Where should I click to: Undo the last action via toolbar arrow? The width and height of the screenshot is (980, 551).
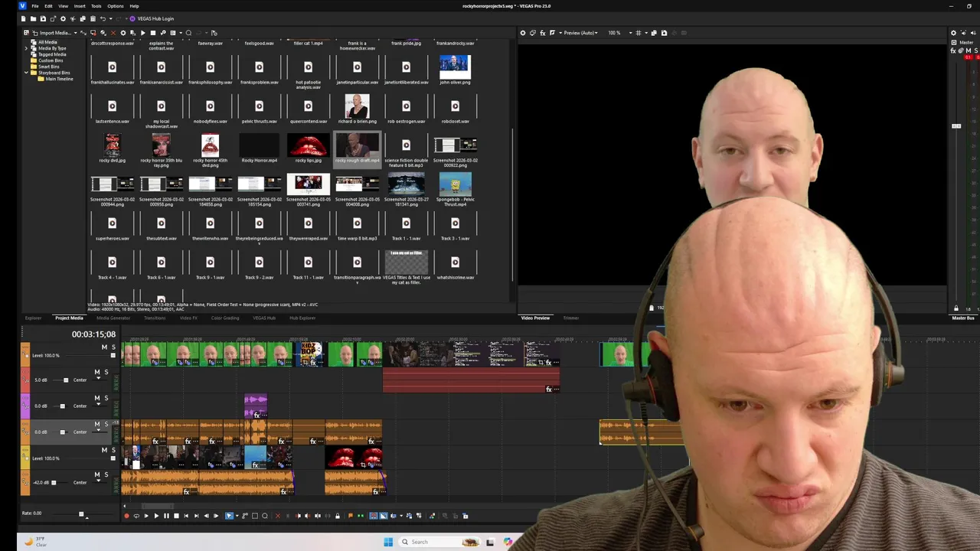click(x=103, y=18)
